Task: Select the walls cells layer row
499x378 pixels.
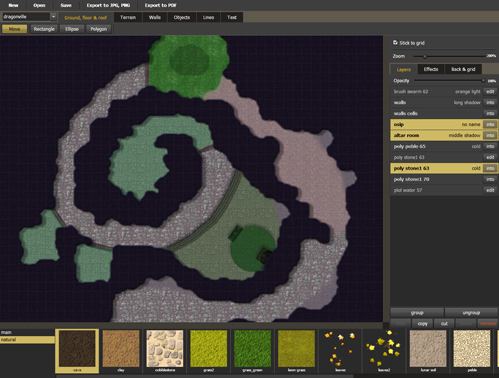Action: tap(444, 113)
